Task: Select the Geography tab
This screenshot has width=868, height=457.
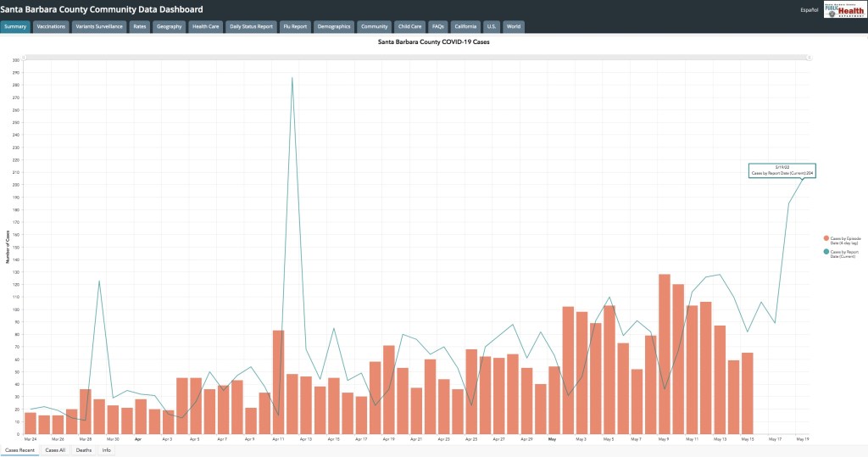Action: 170,26
